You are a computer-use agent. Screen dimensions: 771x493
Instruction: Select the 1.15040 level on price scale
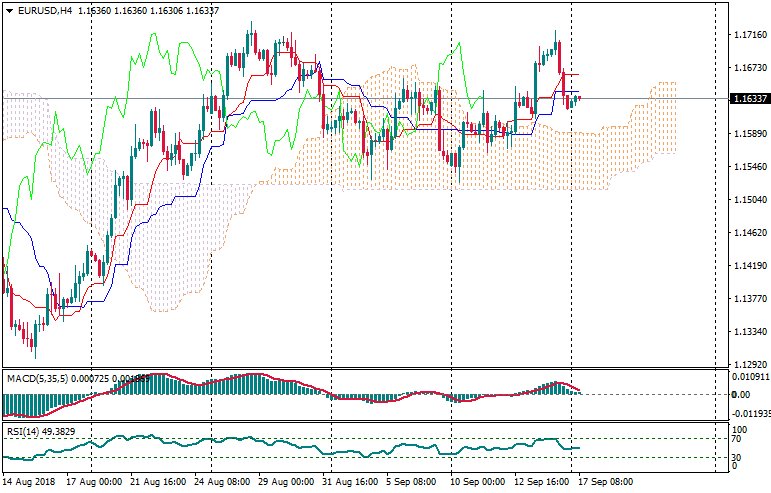click(x=749, y=200)
